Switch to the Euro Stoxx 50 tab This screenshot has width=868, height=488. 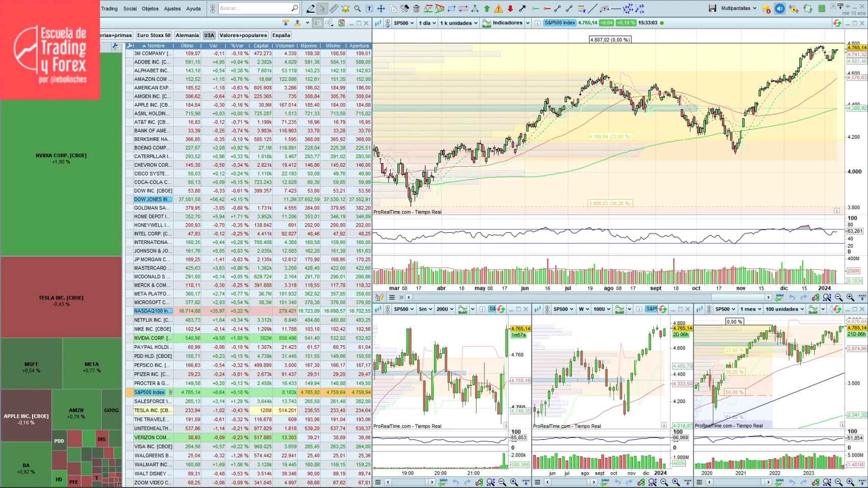(154, 36)
